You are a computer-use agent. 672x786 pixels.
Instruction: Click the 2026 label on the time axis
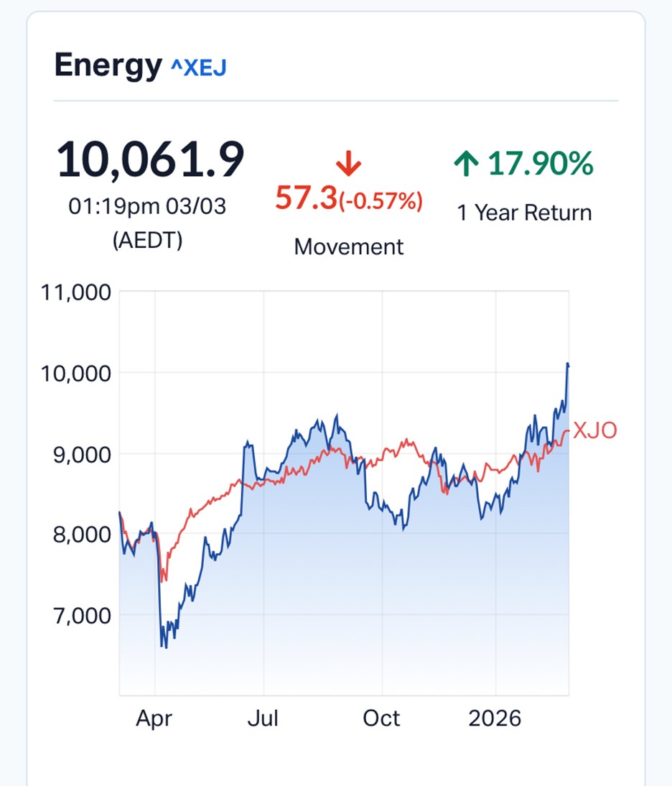(x=495, y=718)
